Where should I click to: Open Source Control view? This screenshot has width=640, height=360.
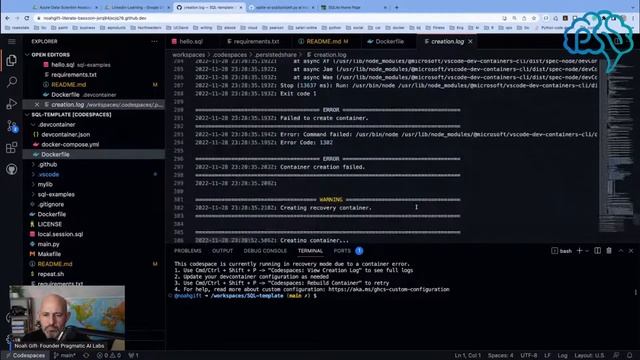pos(11,126)
